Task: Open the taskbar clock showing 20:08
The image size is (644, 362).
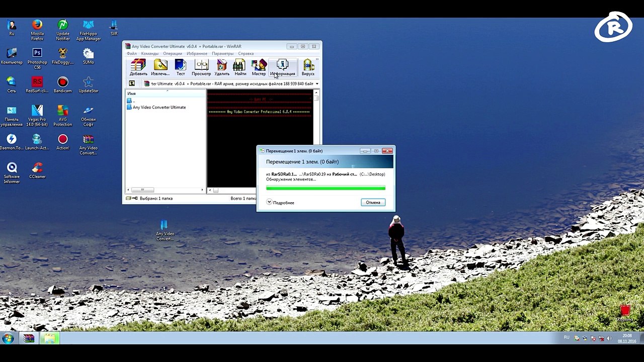Action: [x=627, y=338]
